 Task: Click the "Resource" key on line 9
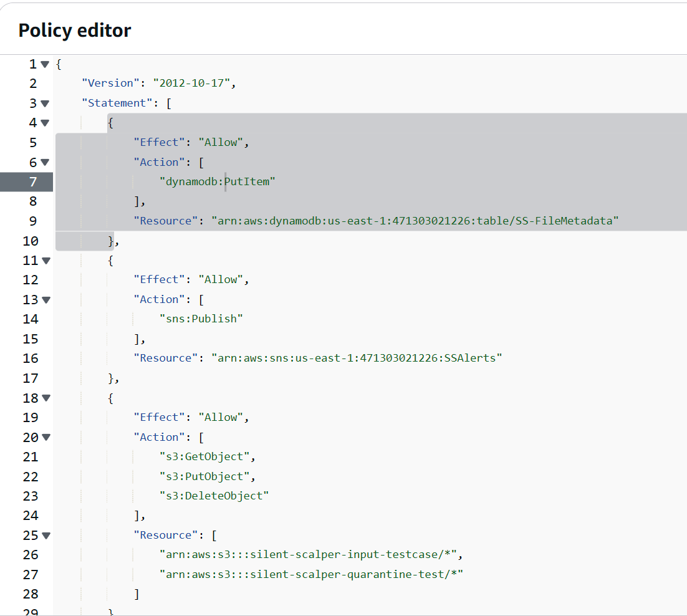pos(166,221)
